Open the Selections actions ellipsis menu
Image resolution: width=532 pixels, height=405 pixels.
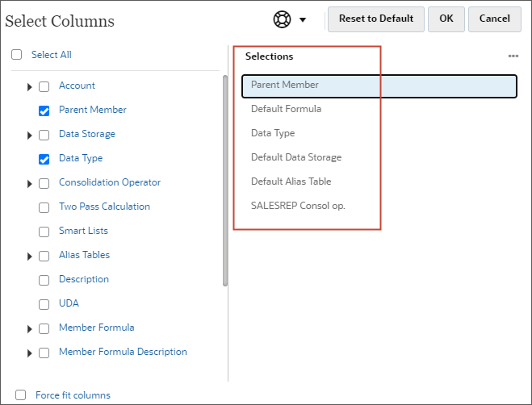(x=513, y=56)
